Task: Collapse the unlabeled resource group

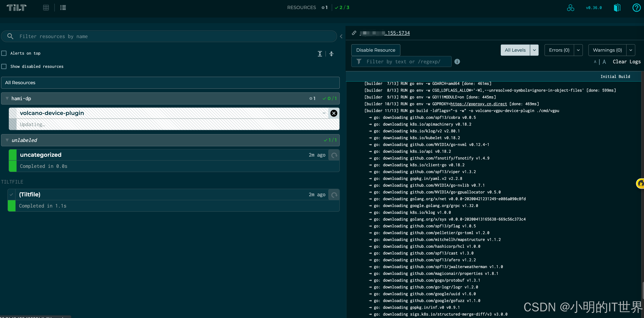Action: [7, 140]
